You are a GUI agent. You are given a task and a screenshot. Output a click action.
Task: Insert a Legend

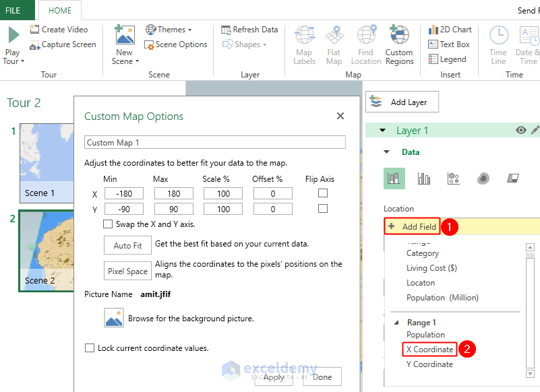pos(447,59)
